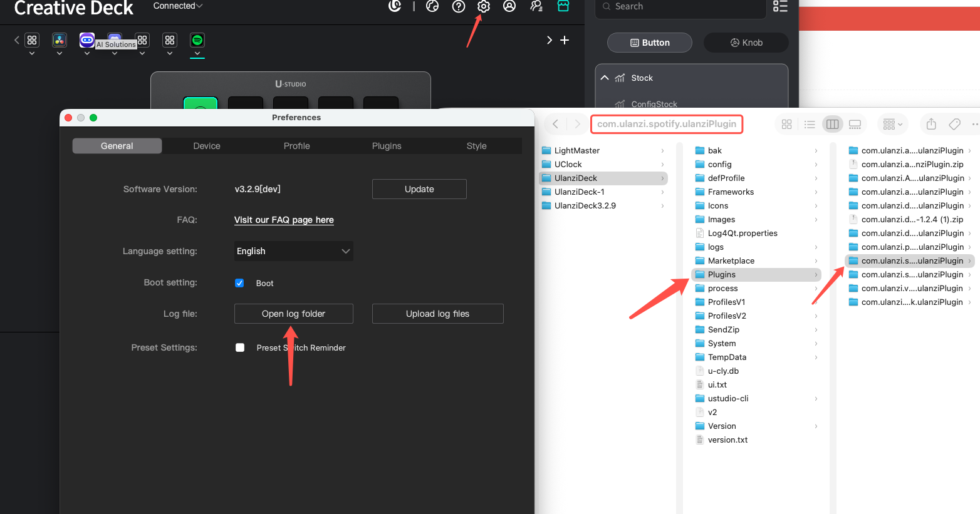
Task: Open the 'Visit our FAQ page here' link
Action: point(284,220)
